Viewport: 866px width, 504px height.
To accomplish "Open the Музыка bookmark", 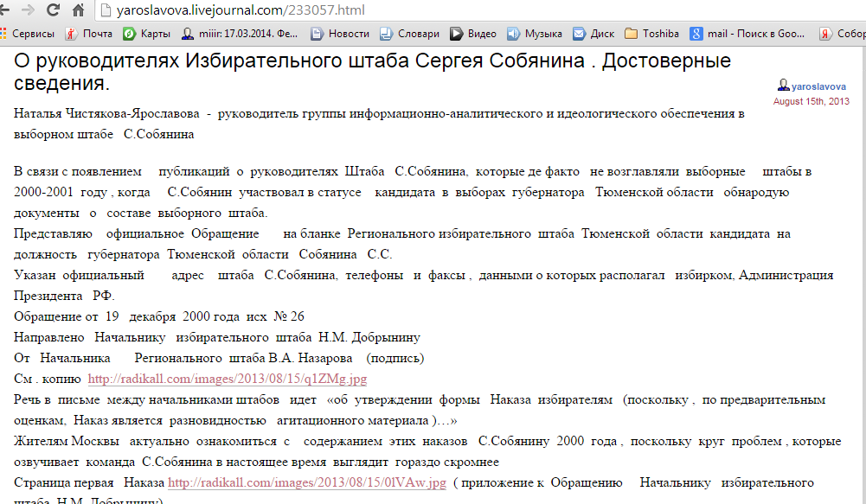I will (535, 34).
